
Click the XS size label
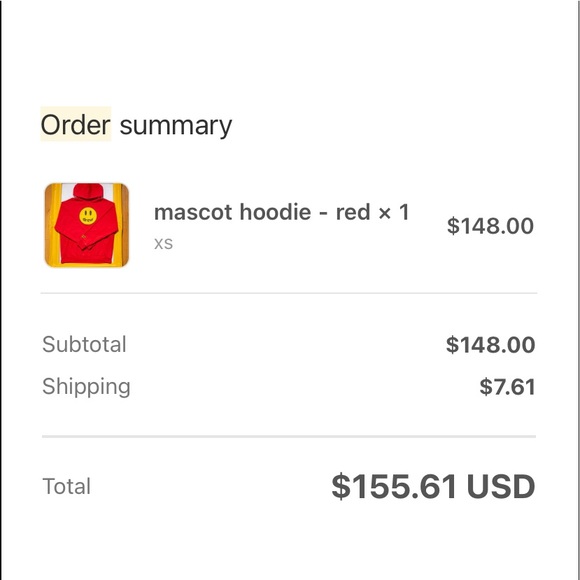coord(163,244)
